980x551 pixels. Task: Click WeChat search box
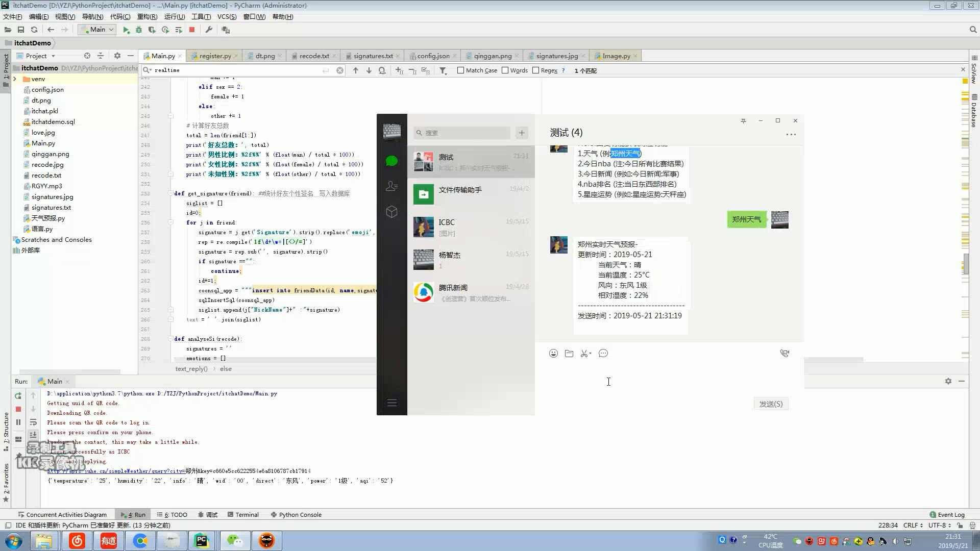pos(462,133)
